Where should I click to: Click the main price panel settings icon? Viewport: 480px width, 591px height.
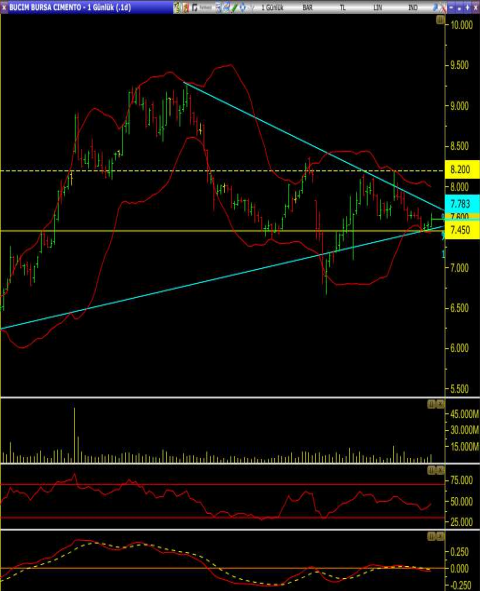[x=440, y=20]
